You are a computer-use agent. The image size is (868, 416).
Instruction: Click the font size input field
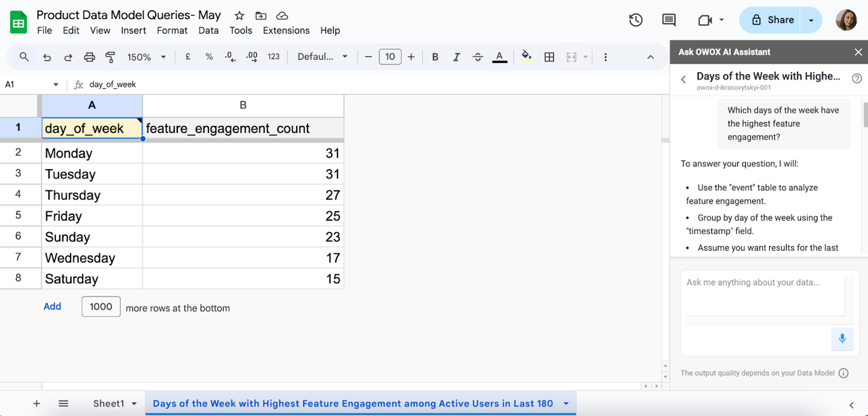coord(390,57)
